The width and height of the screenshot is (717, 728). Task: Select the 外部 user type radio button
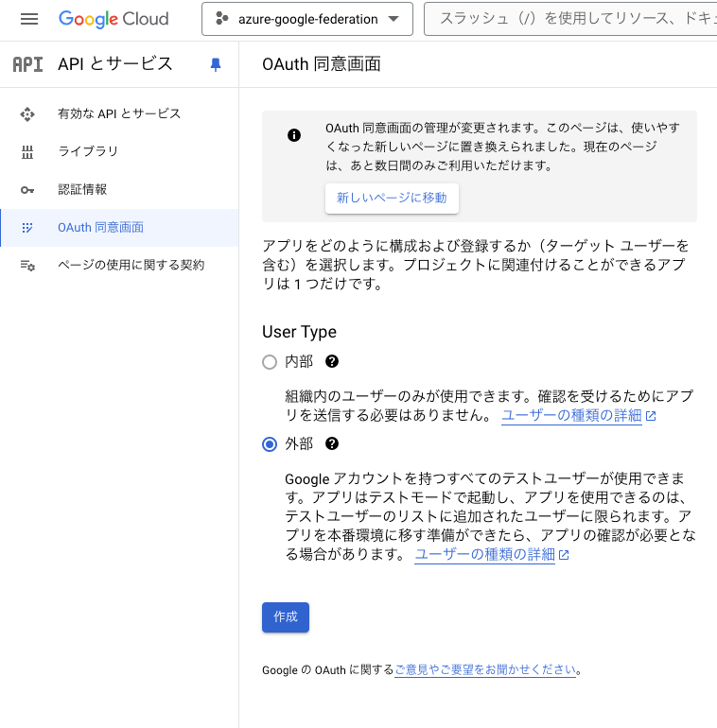[270, 444]
